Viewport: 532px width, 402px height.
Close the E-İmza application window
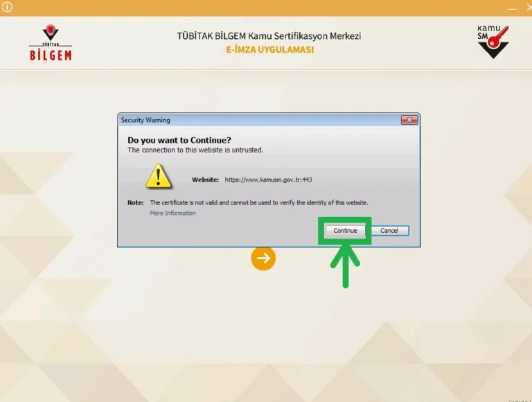click(529, 8)
